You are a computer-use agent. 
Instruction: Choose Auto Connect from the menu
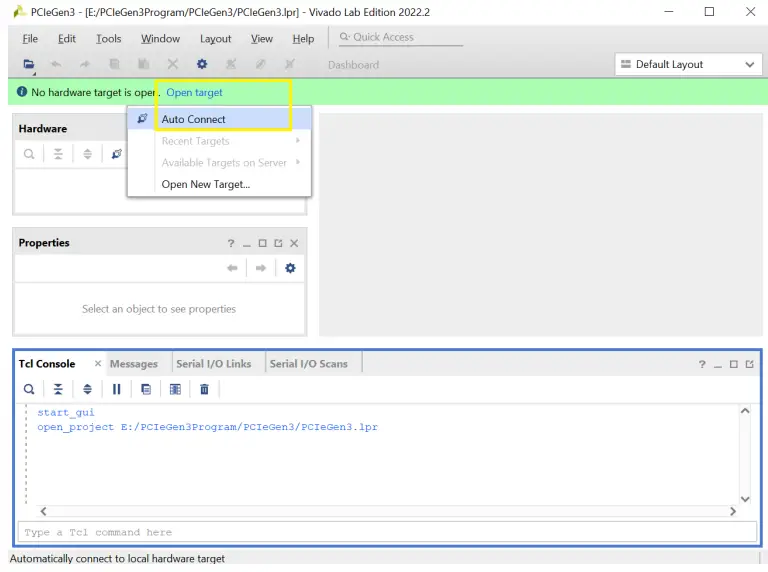[219, 119]
